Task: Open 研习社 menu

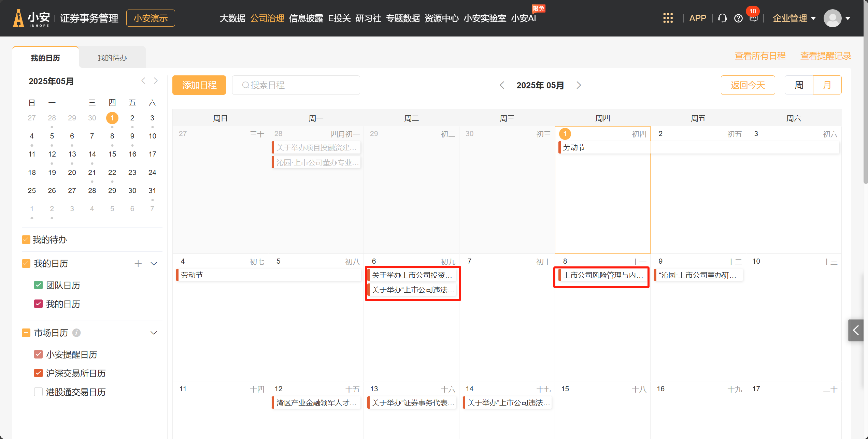Action: coord(368,18)
